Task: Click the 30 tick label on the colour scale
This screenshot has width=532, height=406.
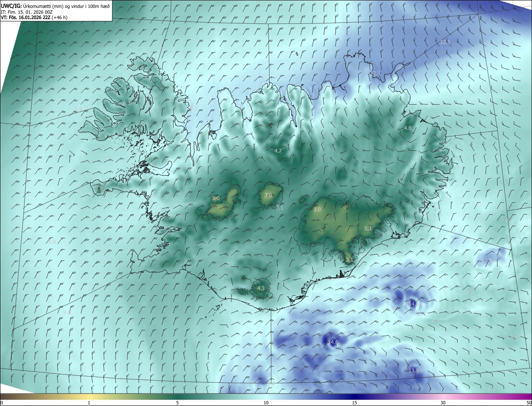Action: click(x=443, y=403)
